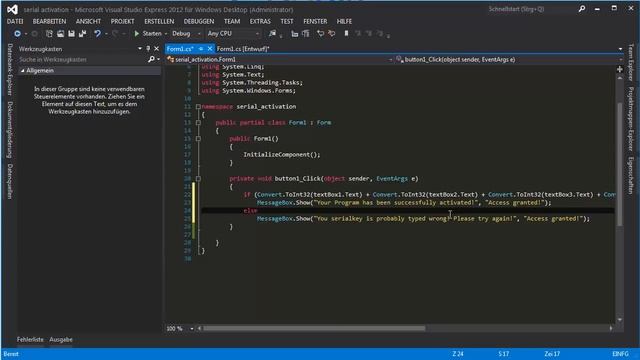Screen dimensions: 640x360
Task: Open the HILFE menu
Action: click(344, 21)
